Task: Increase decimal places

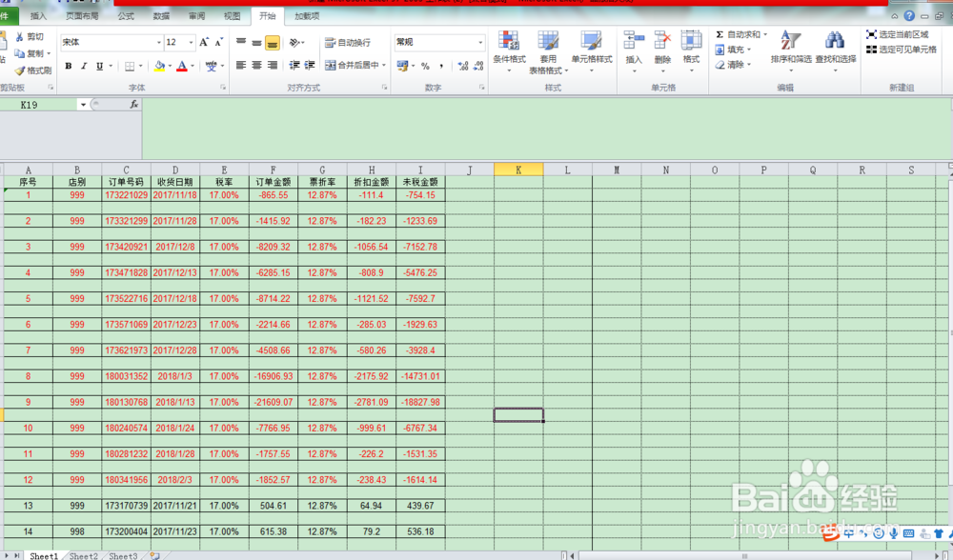Action: pos(463,66)
